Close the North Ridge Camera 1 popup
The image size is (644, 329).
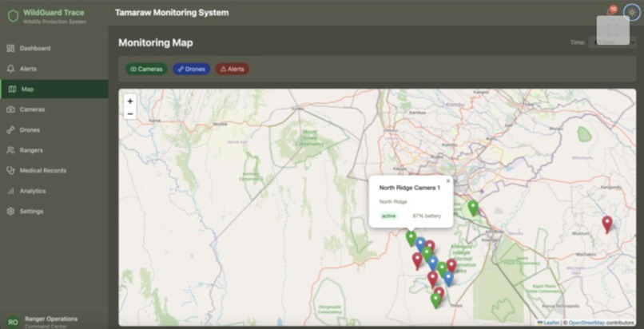(448, 181)
